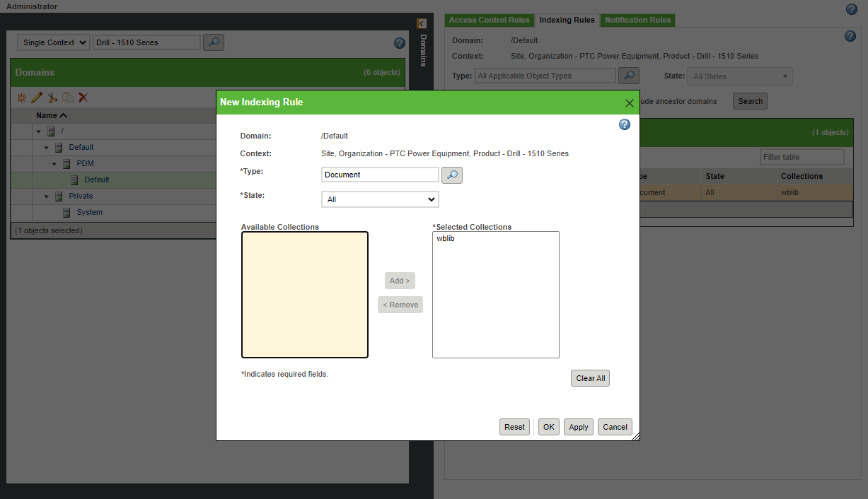
Task: Sort by the Name column header
Action: point(52,115)
